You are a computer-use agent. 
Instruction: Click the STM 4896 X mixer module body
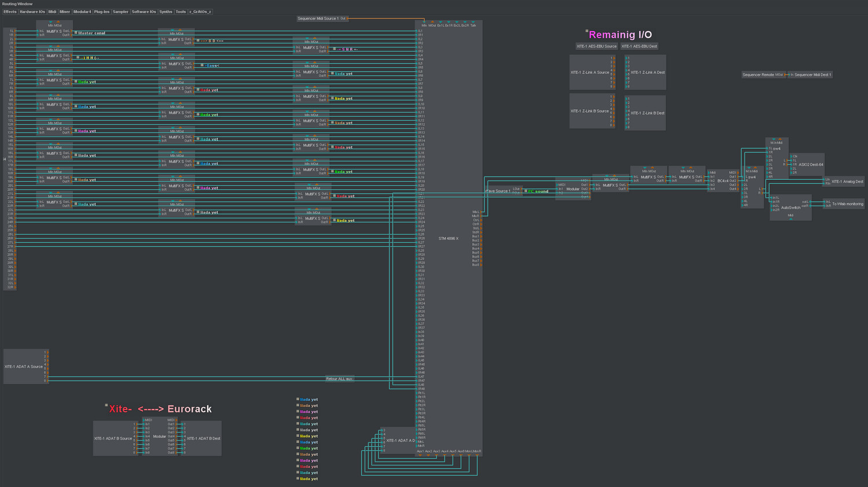448,238
